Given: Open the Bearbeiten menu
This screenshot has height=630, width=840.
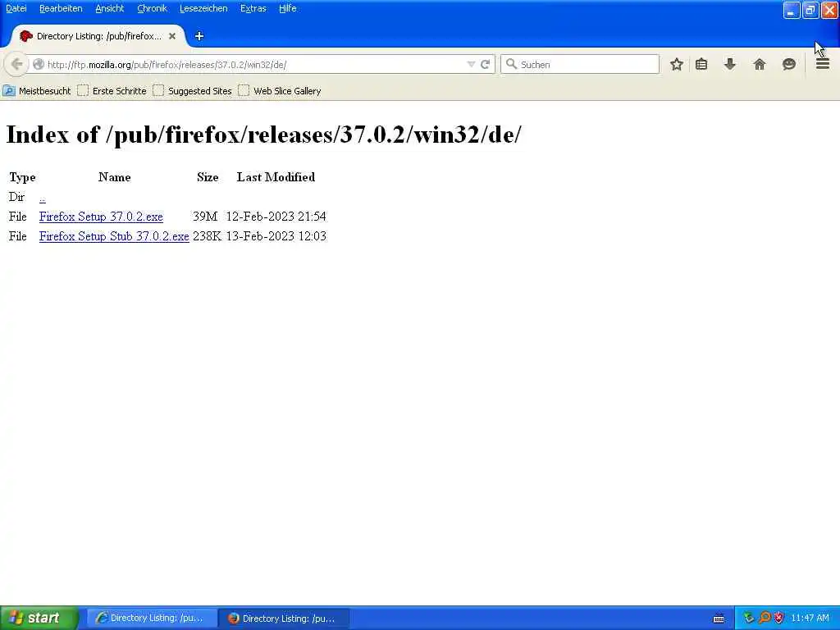Looking at the screenshot, I should [x=61, y=8].
